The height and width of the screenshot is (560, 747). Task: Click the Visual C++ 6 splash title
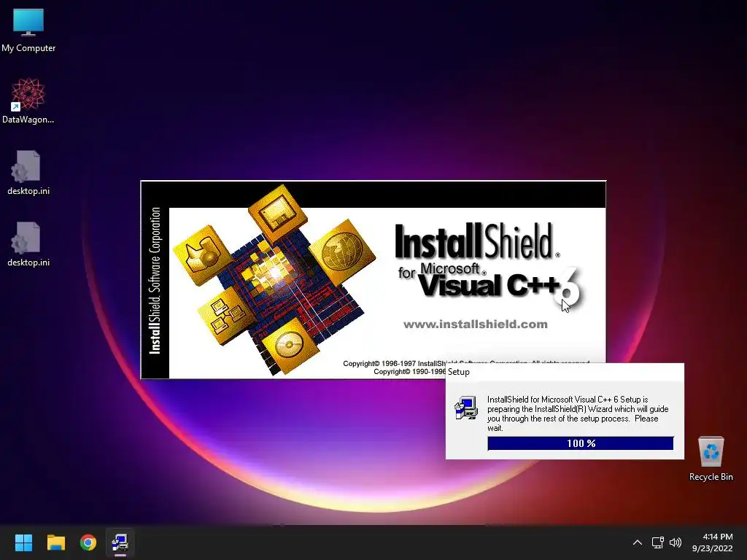point(499,285)
